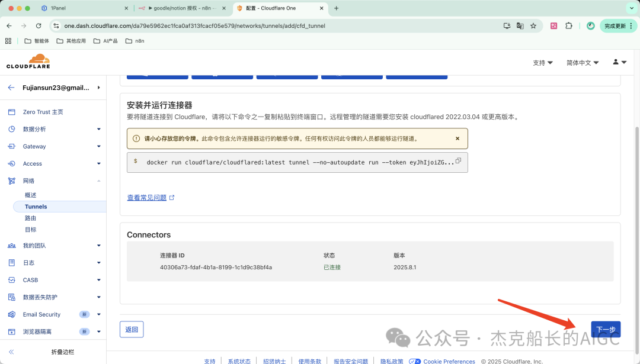This screenshot has height=364, width=640.
Task: Open the 其他应用 bookmarks folder
Action: (71, 41)
